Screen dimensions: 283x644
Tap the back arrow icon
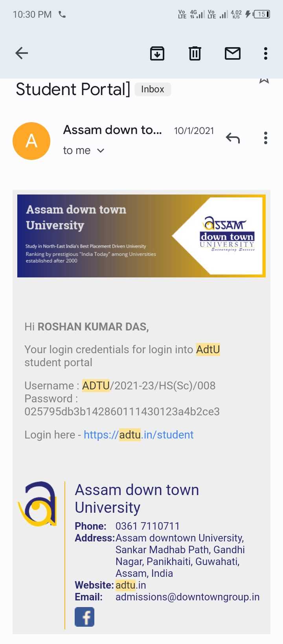(x=22, y=53)
